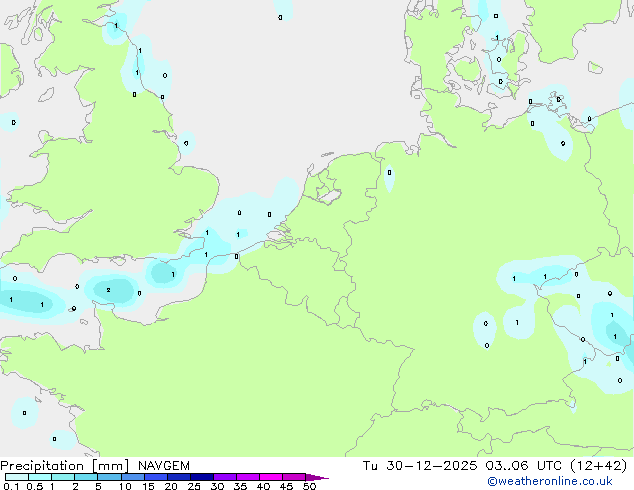Click the 'Tu 30-12-2025' date text
The width and height of the screenshot is (634, 490).
tap(420, 466)
